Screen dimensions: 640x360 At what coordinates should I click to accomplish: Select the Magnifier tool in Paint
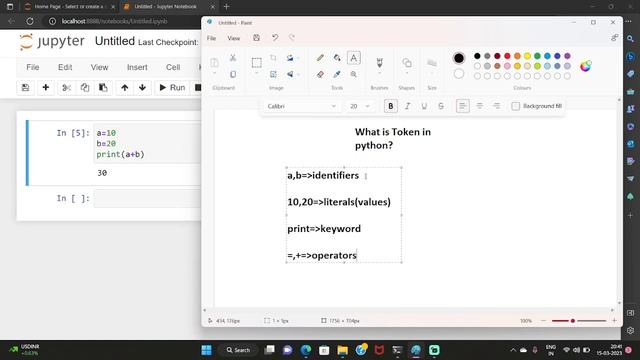click(353, 74)
